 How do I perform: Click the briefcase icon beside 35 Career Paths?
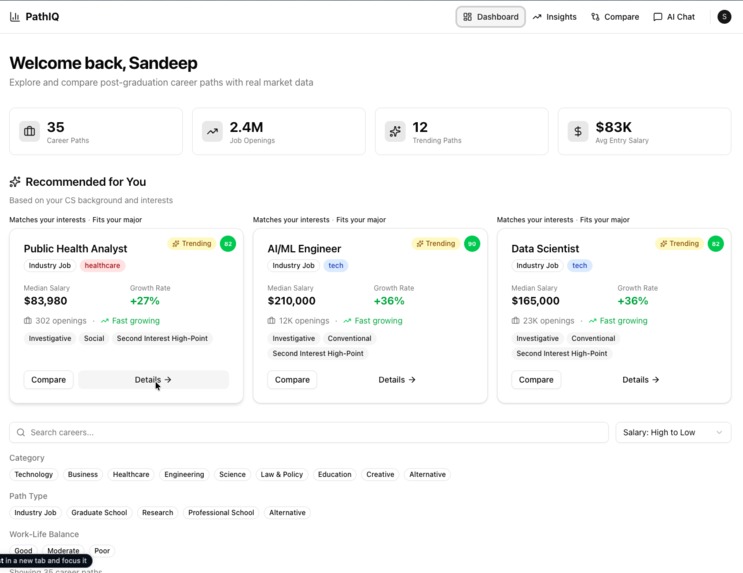(30, 131)
